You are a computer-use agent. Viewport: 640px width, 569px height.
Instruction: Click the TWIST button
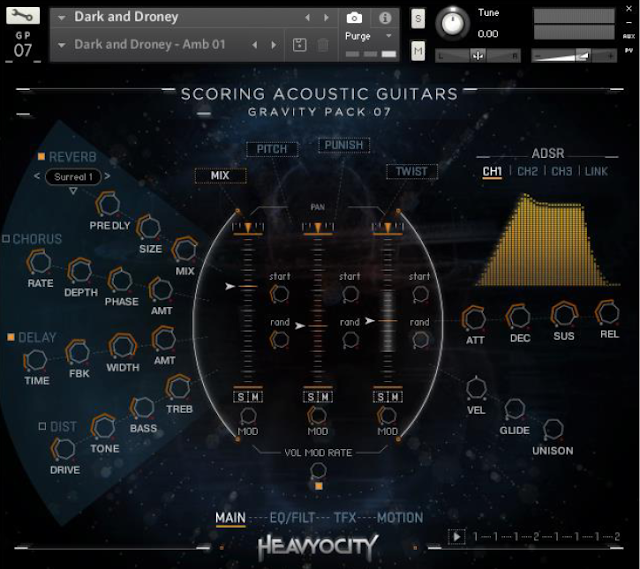click(x=411, y=171)
